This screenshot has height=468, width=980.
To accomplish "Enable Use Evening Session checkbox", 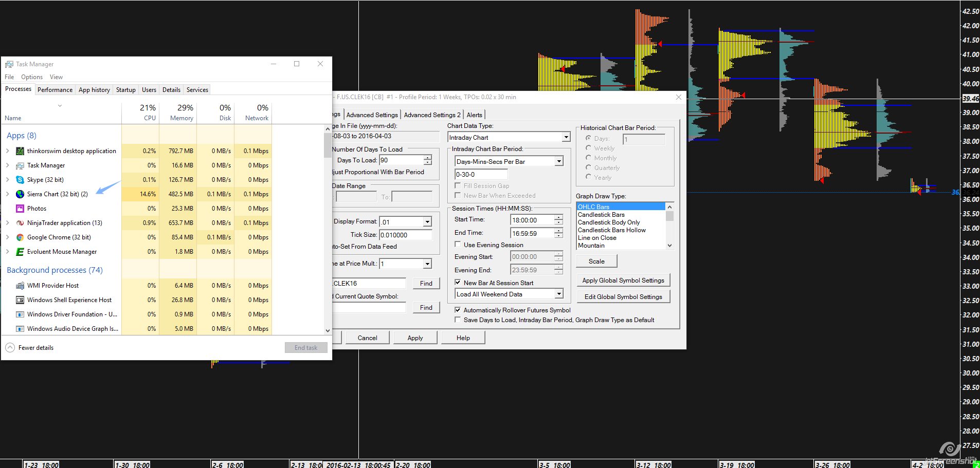I will point(458,245).
